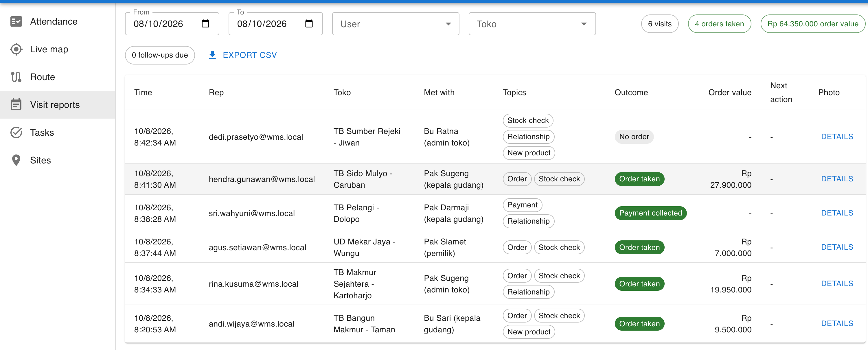
Task: Click Bu Ratna (admin toko) cell
Action: [x=446, y=137]
